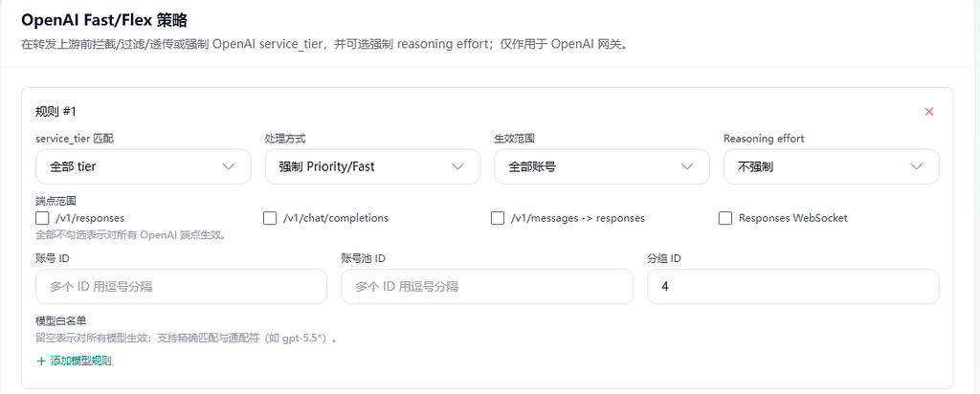
Task: Open the service_tier 匹配 dropdown
Action: click(144, 166)
